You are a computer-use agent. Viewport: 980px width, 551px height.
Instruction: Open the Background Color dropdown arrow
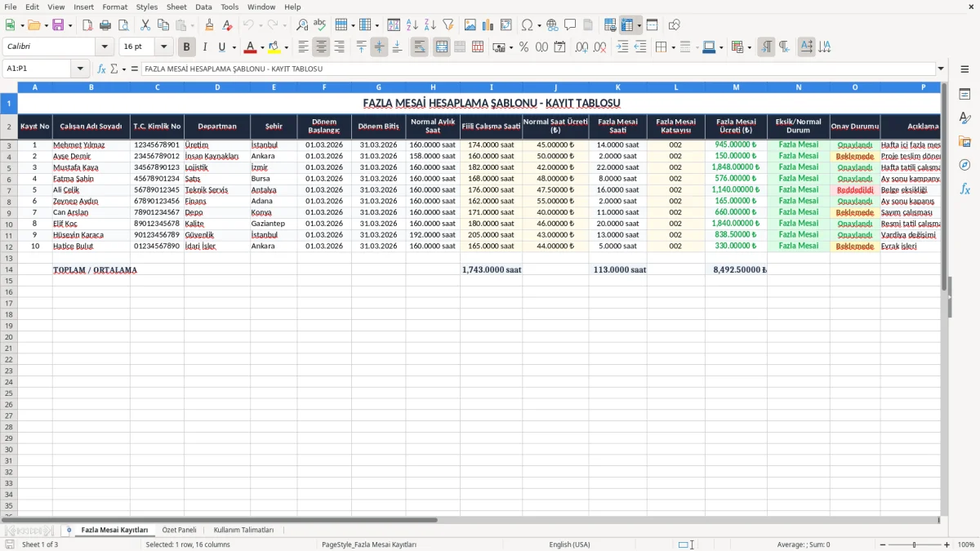[x=286, y=47]
